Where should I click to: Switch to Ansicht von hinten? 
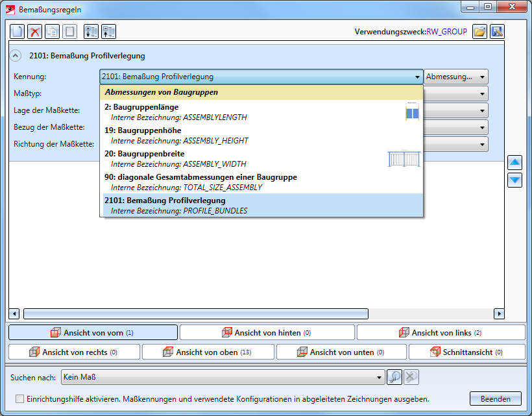click(267, 332)
